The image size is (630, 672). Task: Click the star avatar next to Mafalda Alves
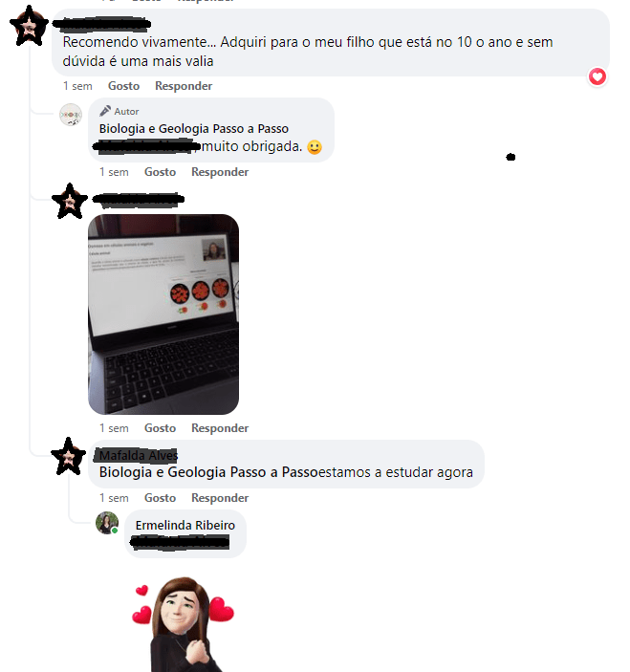(68, 456)
